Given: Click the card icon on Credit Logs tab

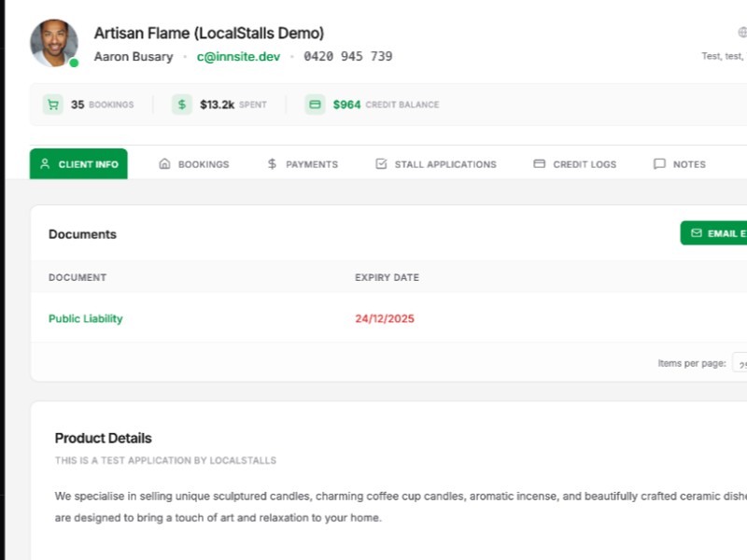Looking at the screenshot, I should (x=539, y=164).
